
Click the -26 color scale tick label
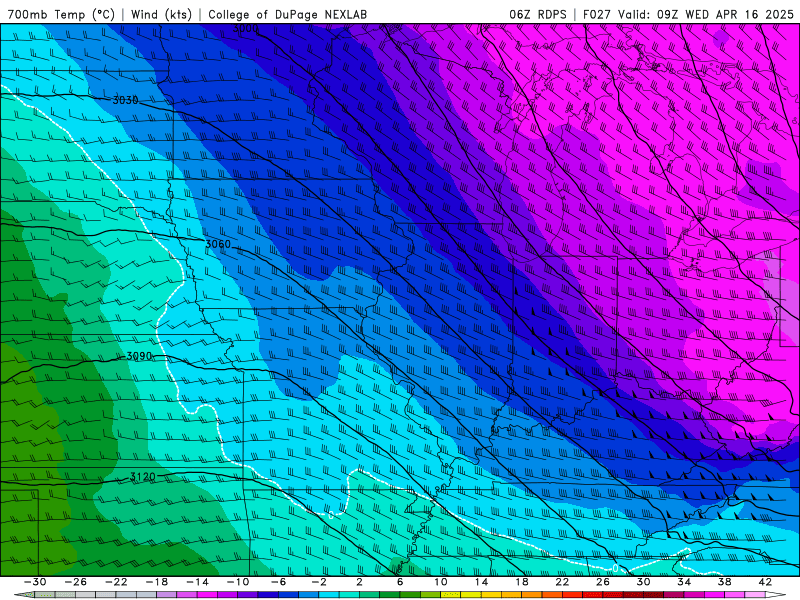(76, 582)
